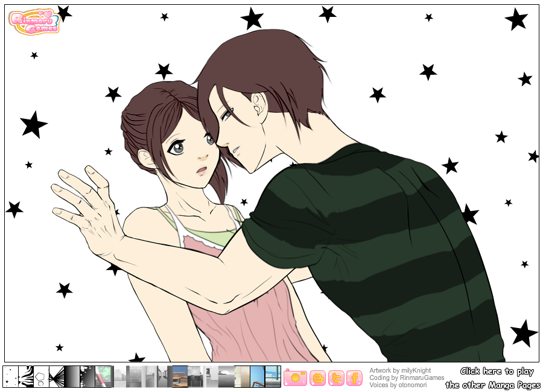Choose the rooftop chain-link fence background
Image resolution: width=543 pixels, height=392 pixels.
[273, 376]
